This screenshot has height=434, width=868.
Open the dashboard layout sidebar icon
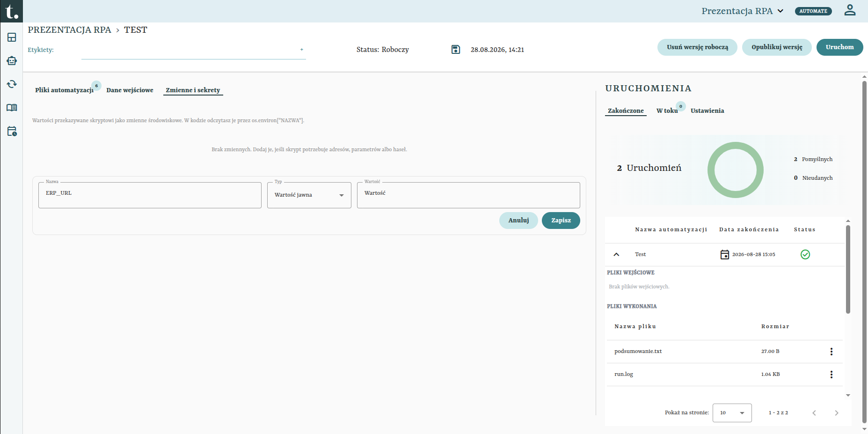(x=12, y=37)
